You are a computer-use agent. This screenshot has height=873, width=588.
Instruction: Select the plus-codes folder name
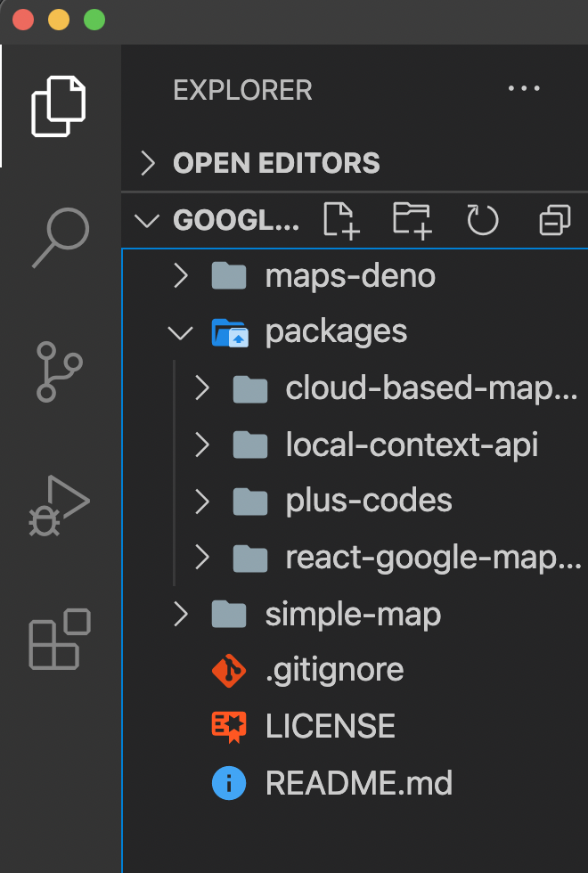(x=369, y=502)
